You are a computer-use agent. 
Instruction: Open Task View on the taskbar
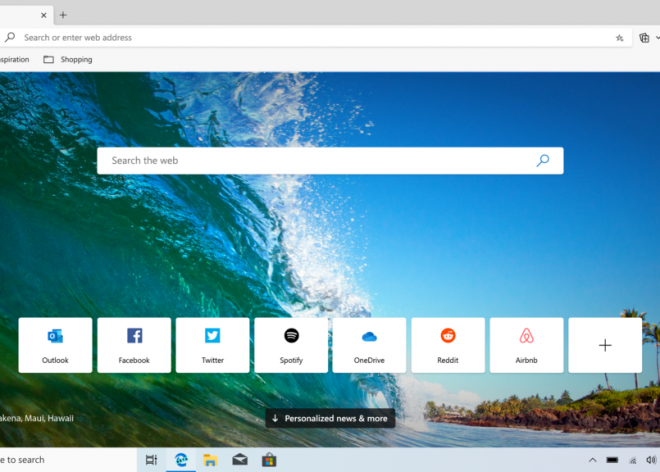pyautogui.click(x=151, y=460)
